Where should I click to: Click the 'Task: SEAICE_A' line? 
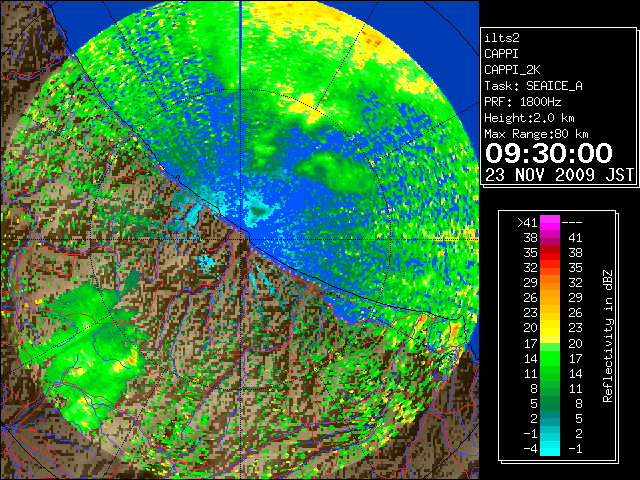[533, 86]
